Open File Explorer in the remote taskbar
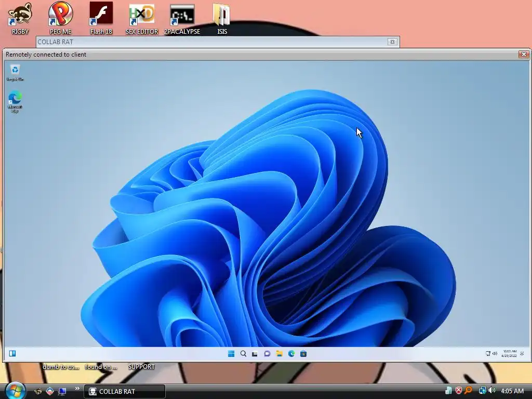 pos(279,354)
